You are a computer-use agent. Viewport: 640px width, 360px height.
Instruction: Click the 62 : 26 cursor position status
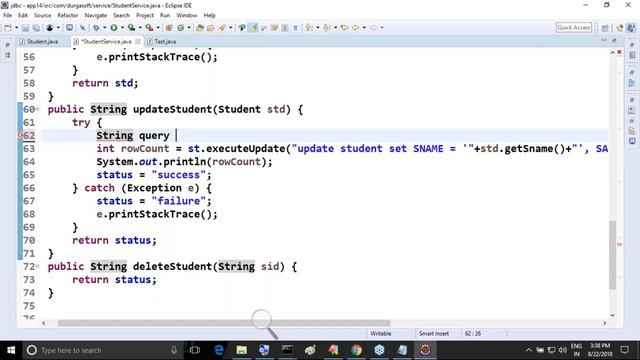point(473,333)
